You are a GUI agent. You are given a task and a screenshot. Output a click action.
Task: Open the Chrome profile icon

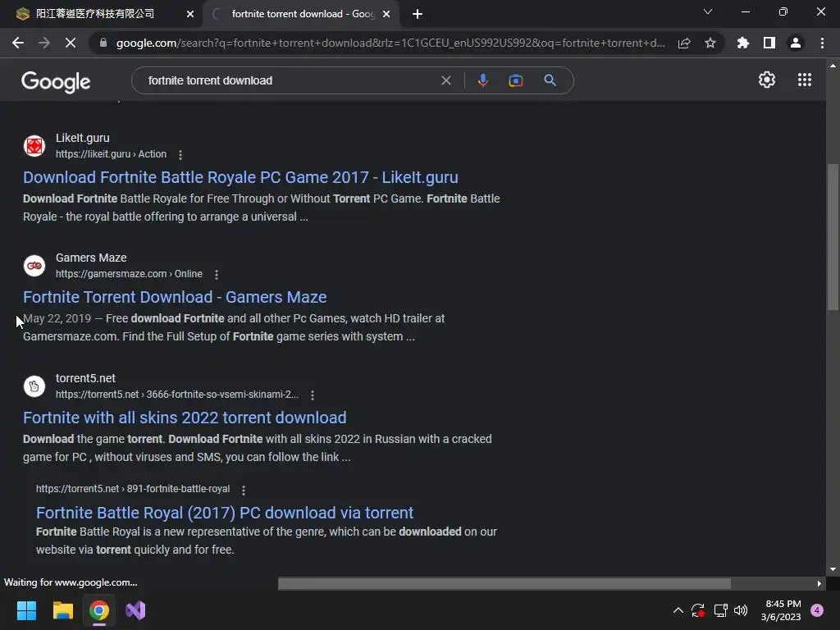coord(796,43)
